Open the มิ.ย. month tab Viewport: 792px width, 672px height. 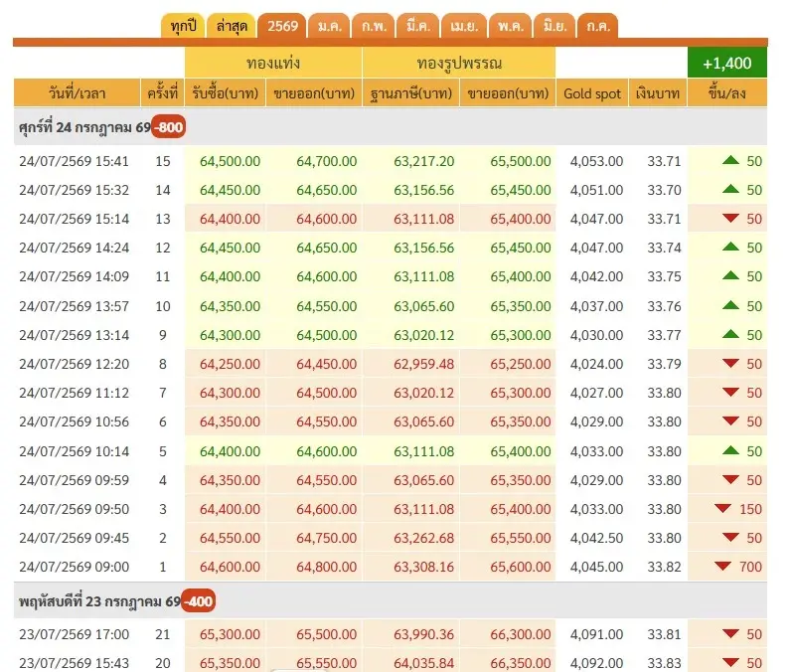point(554,26)
